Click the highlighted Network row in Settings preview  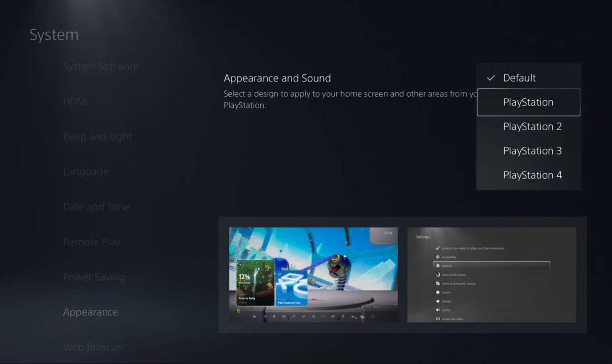(x=492, y=266)
